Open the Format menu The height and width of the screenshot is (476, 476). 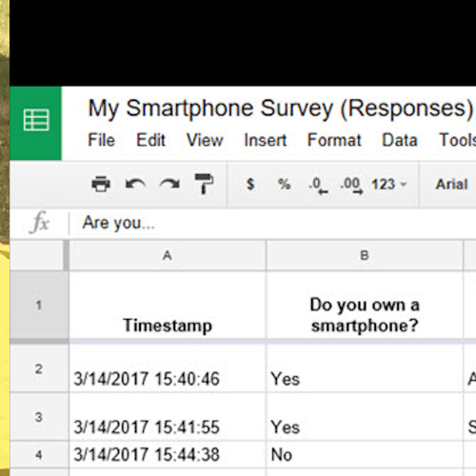[334, 140]
